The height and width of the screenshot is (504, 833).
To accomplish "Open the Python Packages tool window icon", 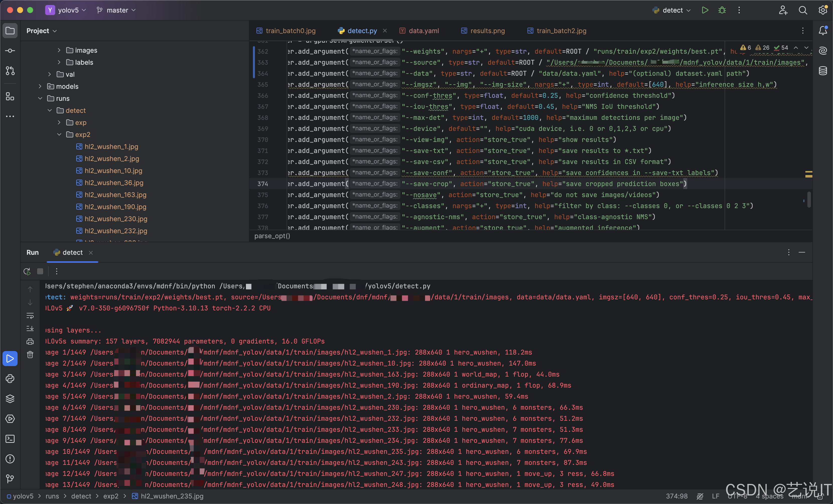I will (10, 398).
